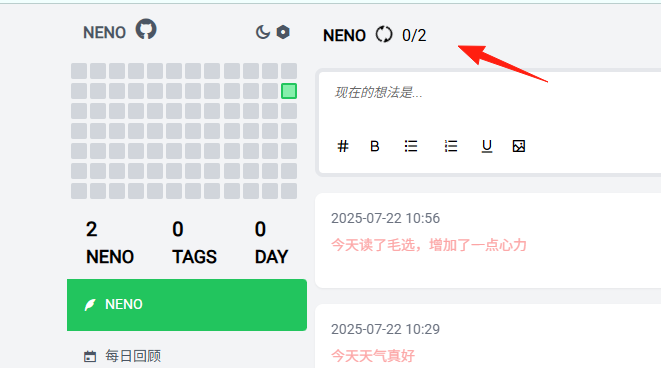Click the 0 DAY count stat
Image resolution: width=661 pixels, height=368 pixels.
(x=271, y=243)
